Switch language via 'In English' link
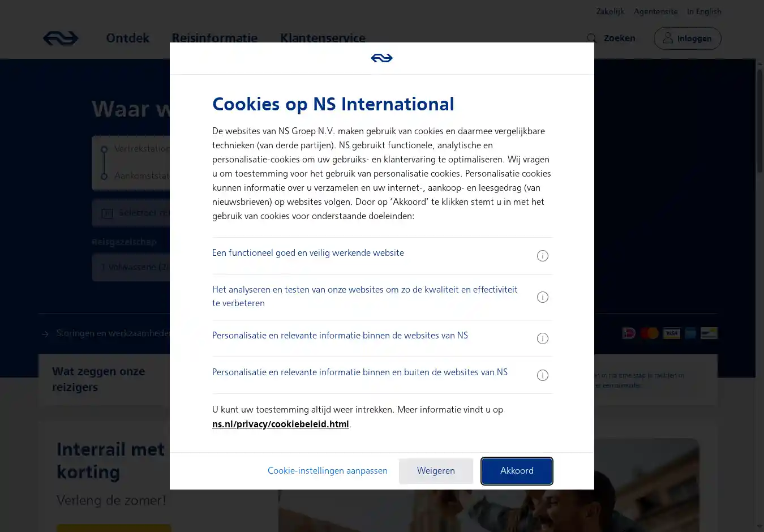Image resolution: width=764 pixels, height=532 pixels. (704, 11)
